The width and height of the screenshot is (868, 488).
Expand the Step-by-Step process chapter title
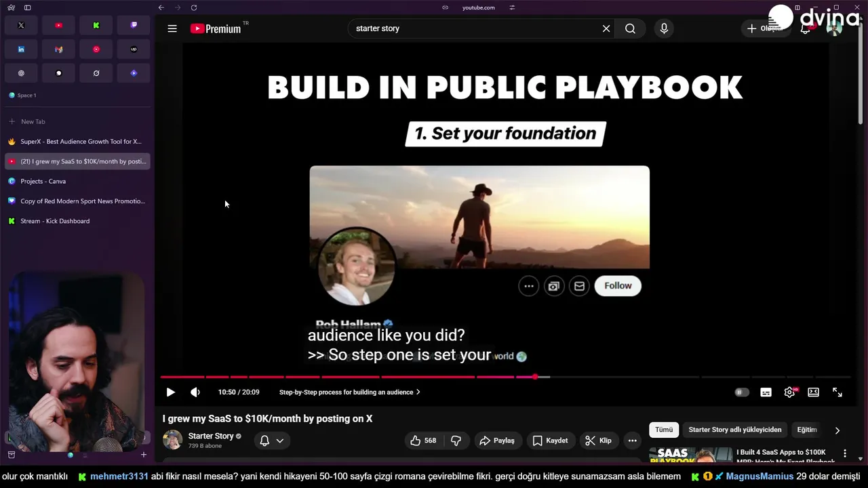tap(349, 392)
